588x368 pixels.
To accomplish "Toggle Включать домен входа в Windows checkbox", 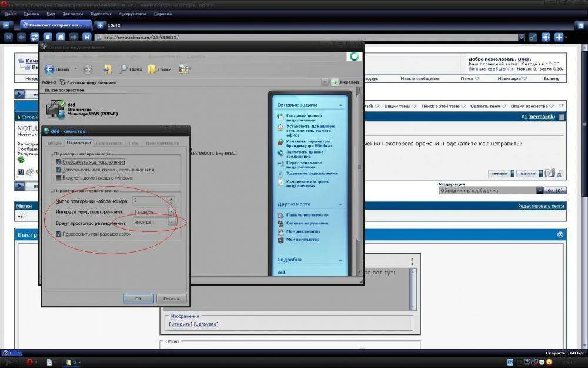I will (x=58, y=178).
